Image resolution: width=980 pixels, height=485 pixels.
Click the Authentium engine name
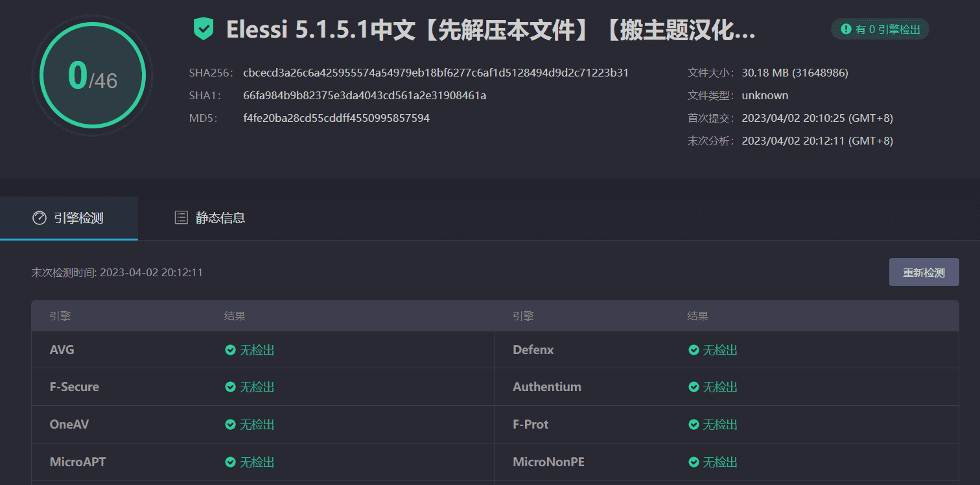pos(547,387)
